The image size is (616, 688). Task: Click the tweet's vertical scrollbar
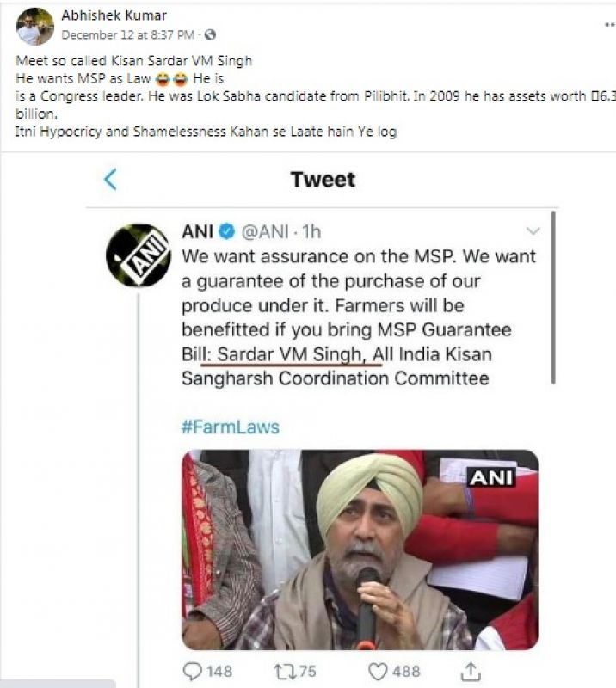[553, 297]
